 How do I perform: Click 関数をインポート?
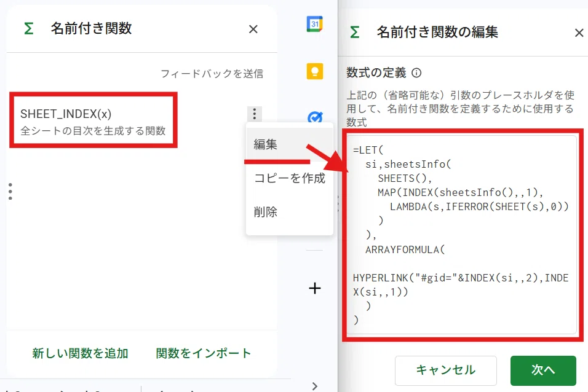click(x=203, y=353)
